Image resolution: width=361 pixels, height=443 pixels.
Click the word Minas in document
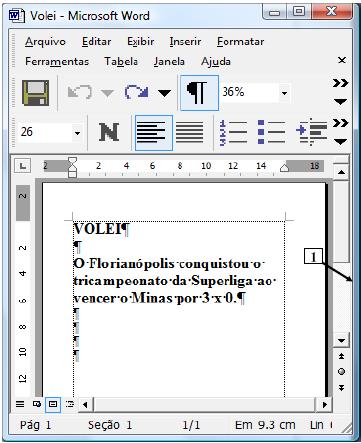[x=152, y=298]
